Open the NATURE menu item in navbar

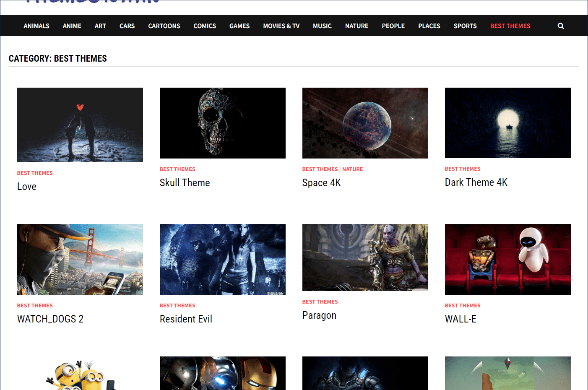coord(357,26)
